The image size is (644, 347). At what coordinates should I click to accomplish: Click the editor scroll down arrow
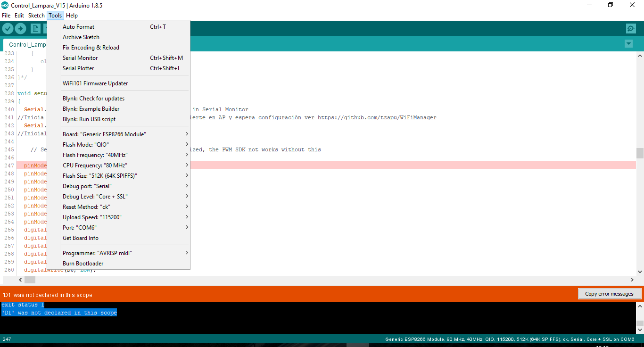(x=640, y=272)
